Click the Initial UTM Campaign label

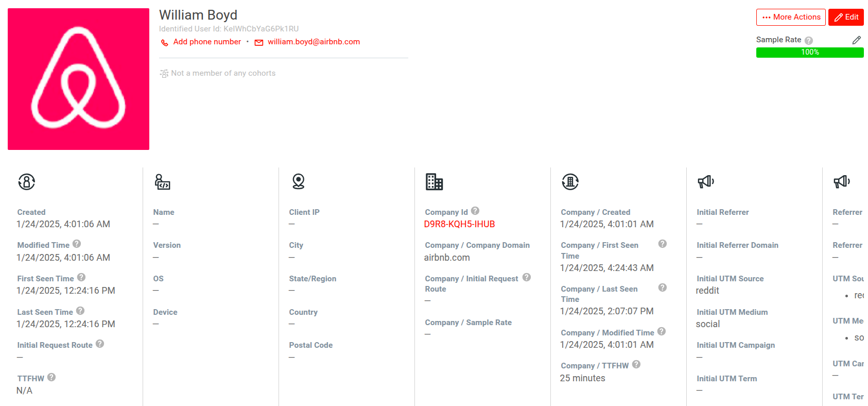coord(736,345)
